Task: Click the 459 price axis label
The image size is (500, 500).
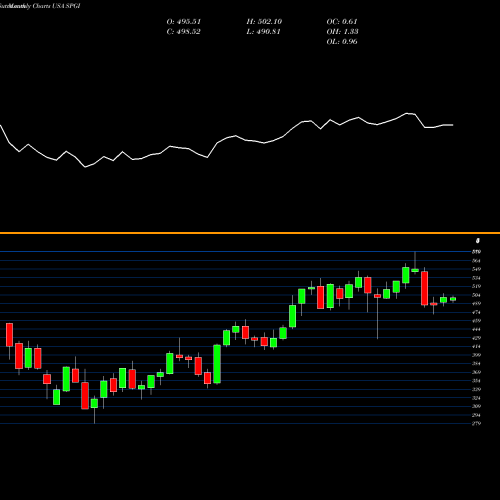Action: [476, 321]
